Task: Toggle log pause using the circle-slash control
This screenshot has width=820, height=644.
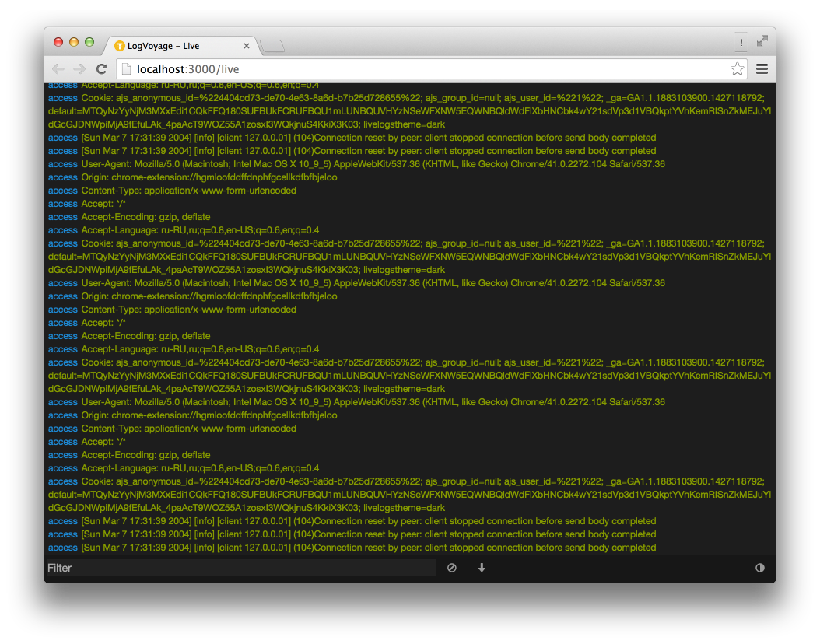Action: [x=451, y=568]
